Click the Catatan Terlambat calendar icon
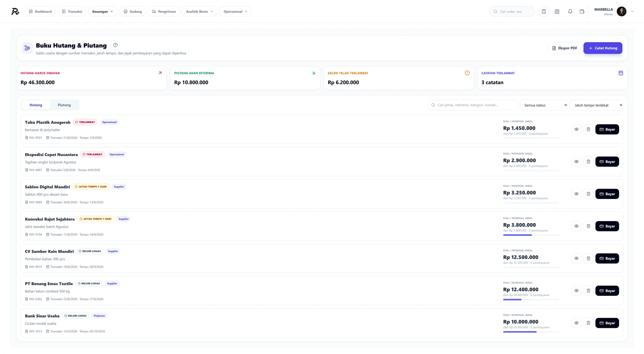 pos(621,73)
